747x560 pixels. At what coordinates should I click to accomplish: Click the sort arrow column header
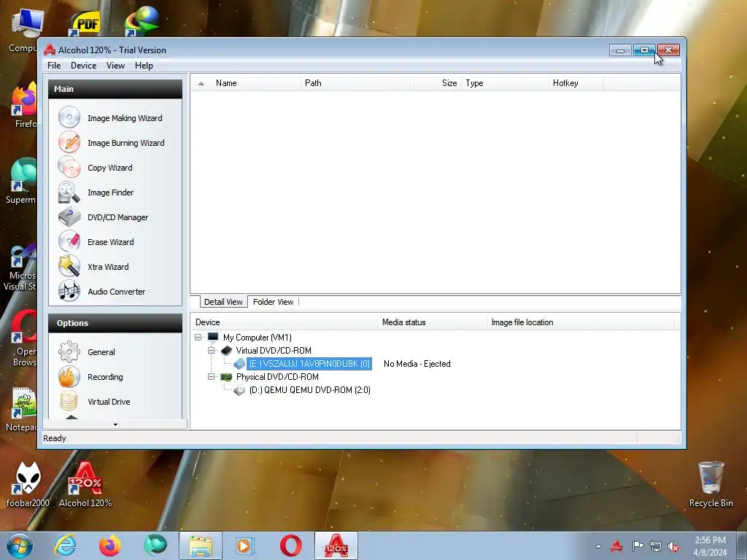pyautogui.click(x=201, y=83)
